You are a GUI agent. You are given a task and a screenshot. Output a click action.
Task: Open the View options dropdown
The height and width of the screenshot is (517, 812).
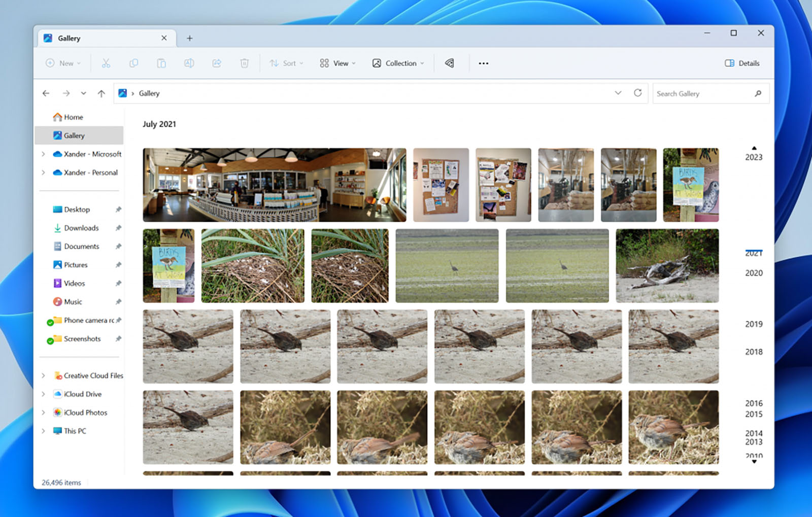337,63
